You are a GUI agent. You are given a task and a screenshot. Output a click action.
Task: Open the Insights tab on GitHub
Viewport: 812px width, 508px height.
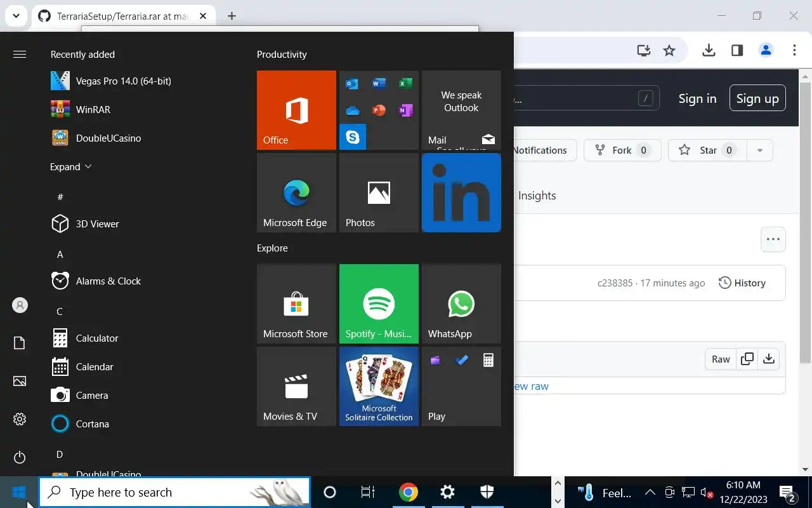(537, 196)
